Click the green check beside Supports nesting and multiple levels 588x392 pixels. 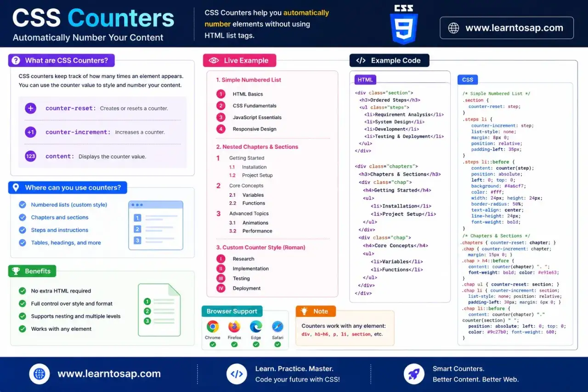coord(22,316)
